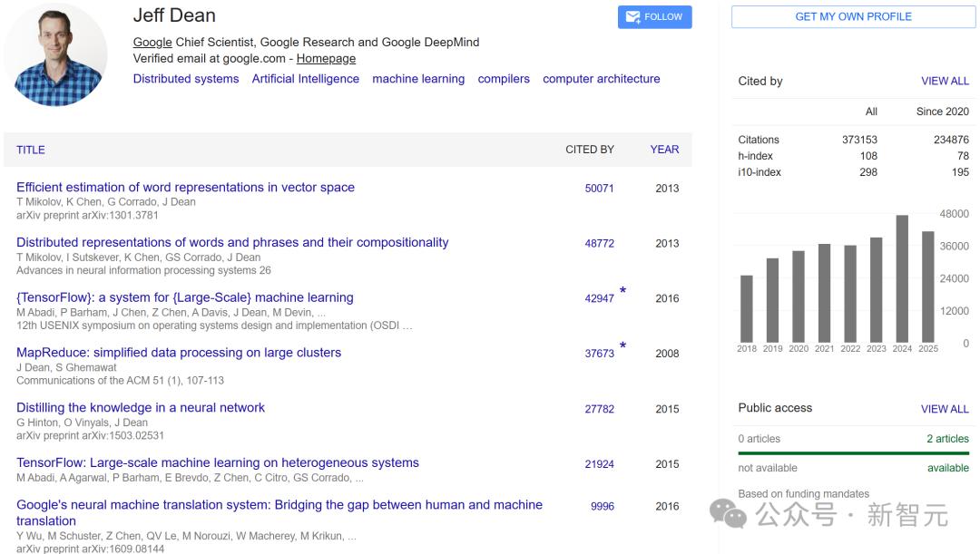Click the Google affiliation link
This screenshot has height=554, width=980.
[152, 42]
